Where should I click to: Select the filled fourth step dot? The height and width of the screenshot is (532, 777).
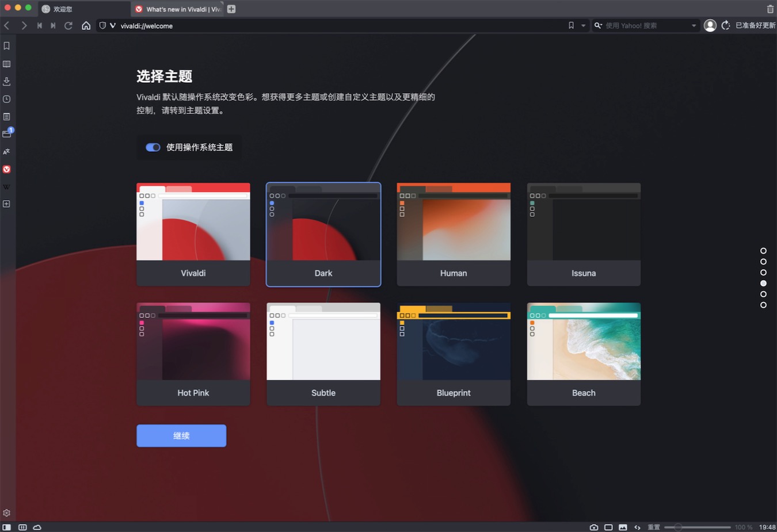pyautogui.click(x=763, y=284)
